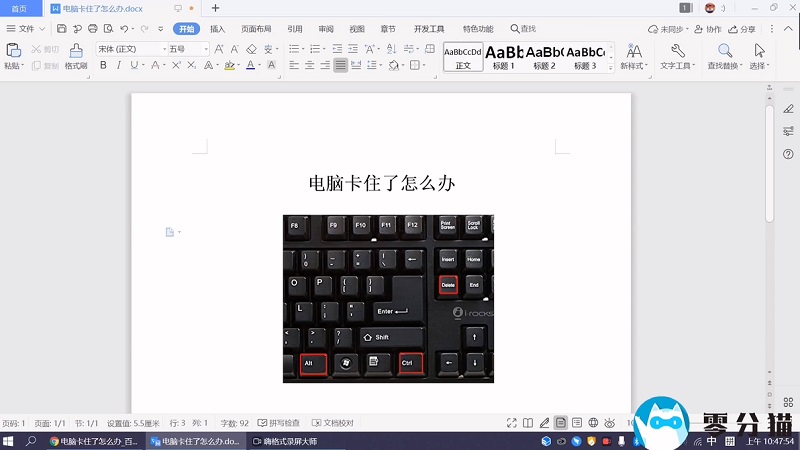
Task: Apply the 标题 1 heading style
Action: click(505, 56)
